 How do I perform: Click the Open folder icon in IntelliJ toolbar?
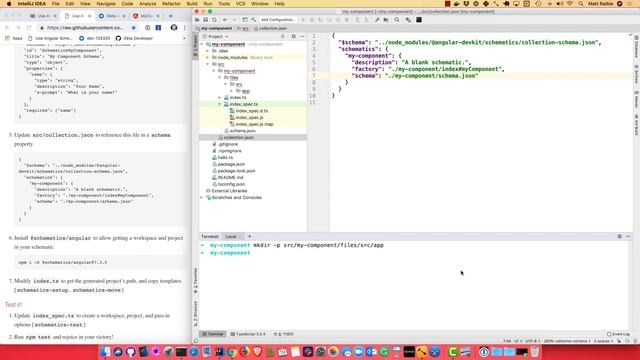pyautogui.click(x=197, y=20)
